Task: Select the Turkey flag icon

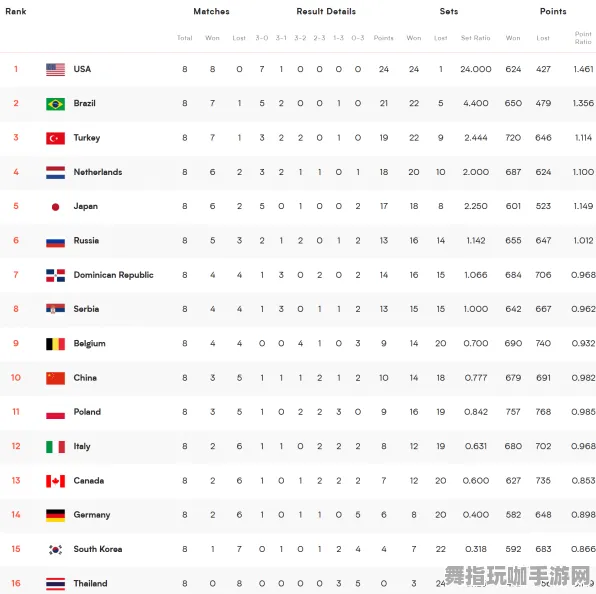Action: point(55,138)
